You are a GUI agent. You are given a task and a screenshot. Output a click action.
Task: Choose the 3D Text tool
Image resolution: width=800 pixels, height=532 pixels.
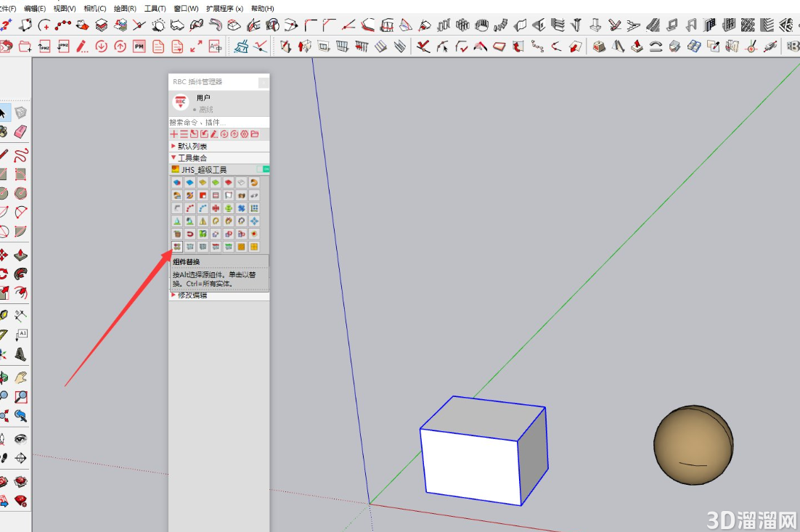tap(20, 354)
